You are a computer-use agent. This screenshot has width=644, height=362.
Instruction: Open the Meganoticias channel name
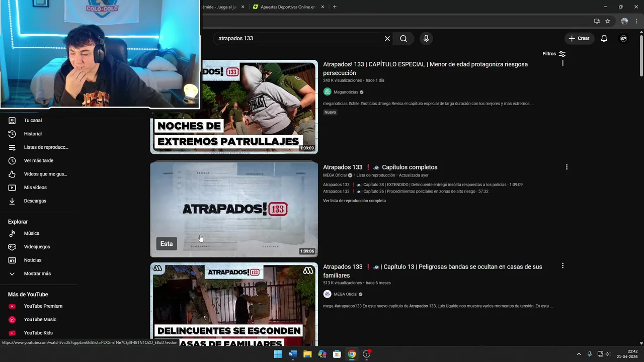[346, 92]
